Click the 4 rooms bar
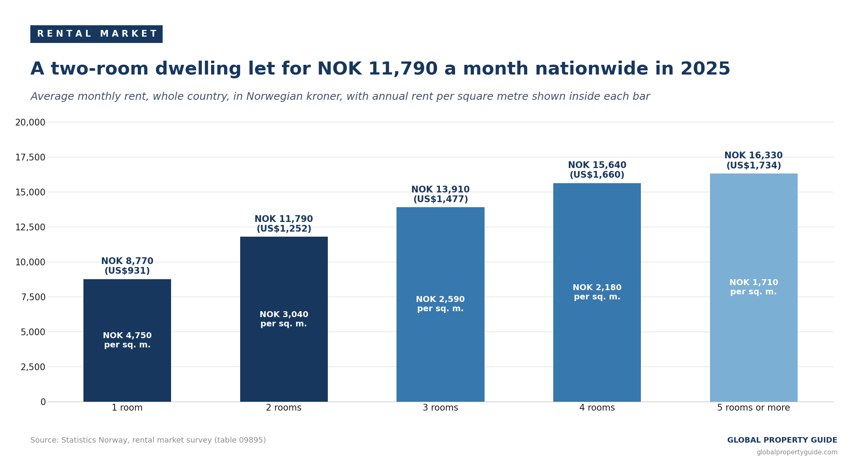868x459 pixels. pyautogui.click(x=597, y=292)
